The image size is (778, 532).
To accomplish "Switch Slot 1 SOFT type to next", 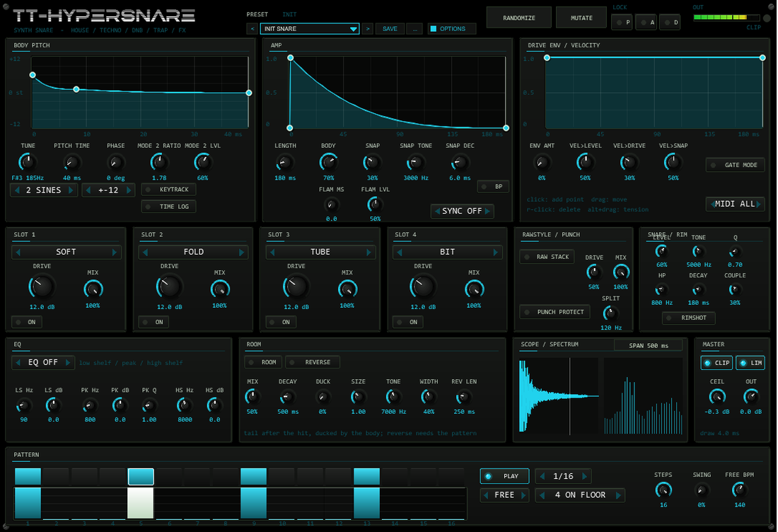I will click(x=114, y=252).
